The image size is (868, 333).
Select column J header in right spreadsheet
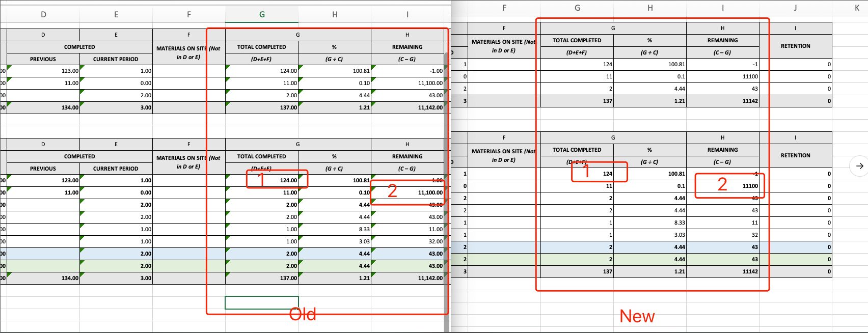pyautogui.click(x=795, y=8)
